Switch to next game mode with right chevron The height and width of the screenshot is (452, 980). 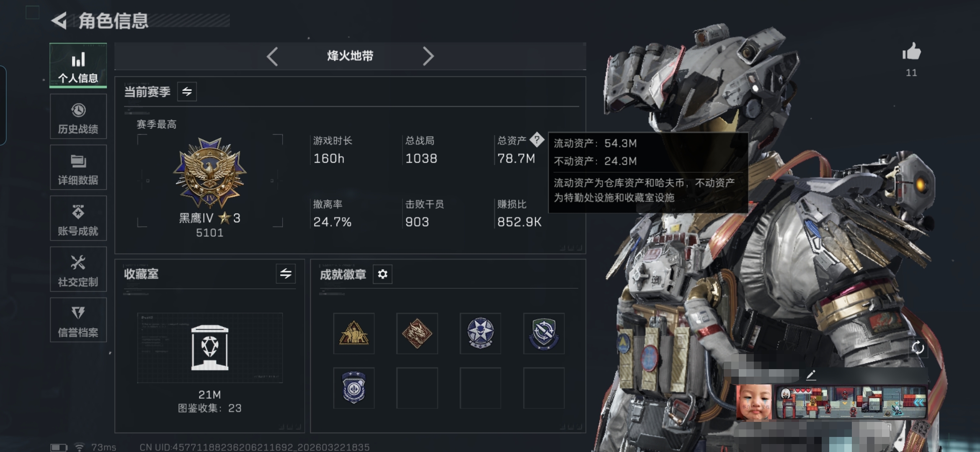428,56
